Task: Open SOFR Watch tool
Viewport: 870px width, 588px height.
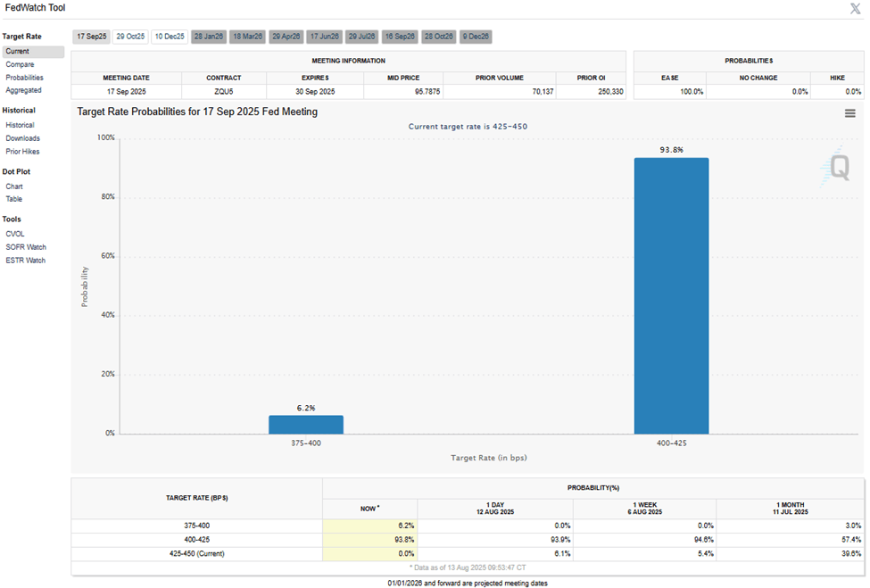Action: 26,247
